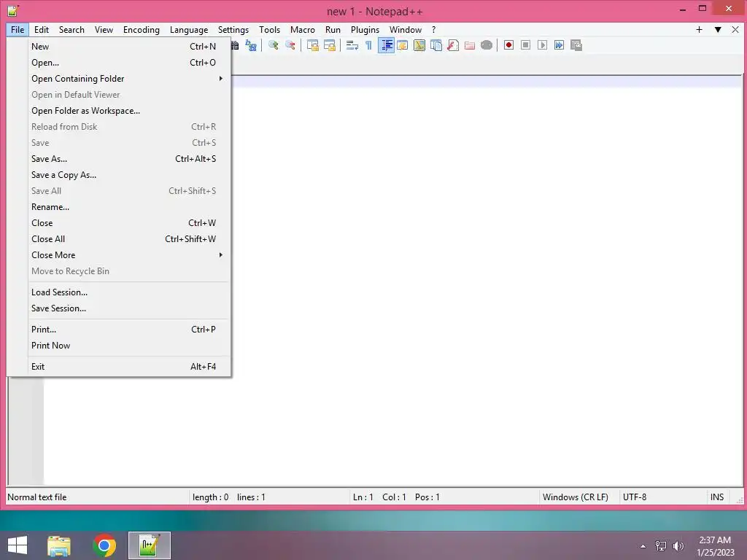The width and height of the screenshot is (747, 560).
Task: Open Define Your Language toolbar icon
Action: 403,45
